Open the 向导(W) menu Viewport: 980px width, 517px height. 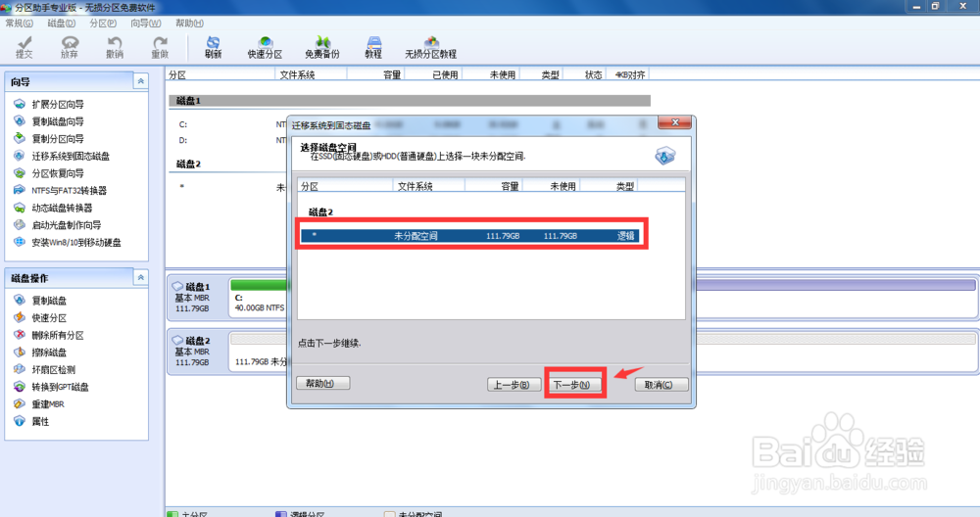click(x=146, y=23)
